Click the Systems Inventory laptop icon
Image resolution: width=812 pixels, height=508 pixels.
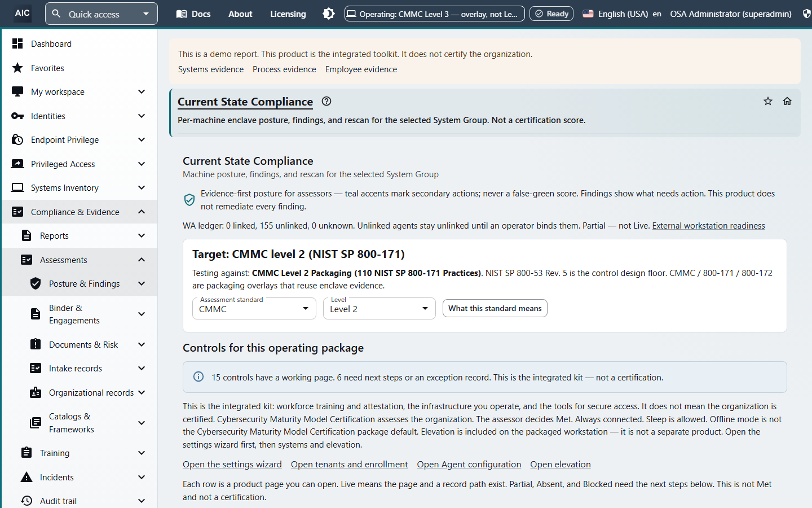(x=17, y=187)
